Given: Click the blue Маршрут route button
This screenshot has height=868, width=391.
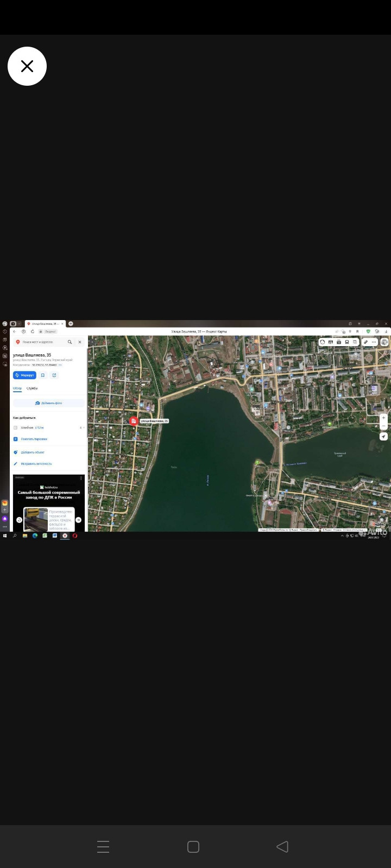Looking at the screenshot, I should pyautogui.click(x=24, y=375).
